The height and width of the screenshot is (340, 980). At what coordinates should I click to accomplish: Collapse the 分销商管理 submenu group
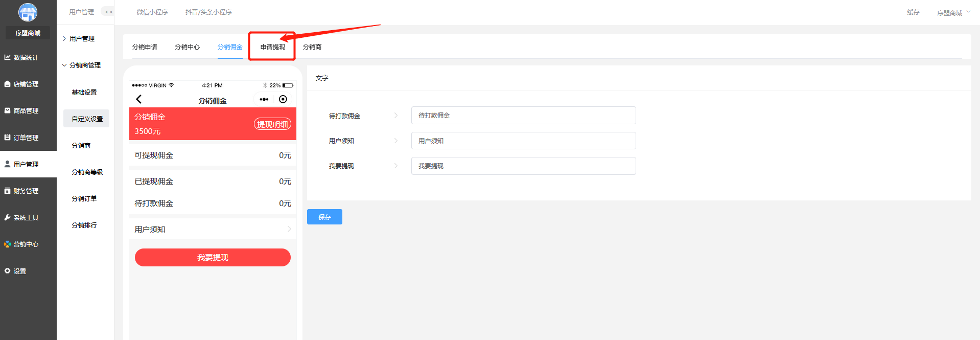pyautogui.click(x=82, y=65)
